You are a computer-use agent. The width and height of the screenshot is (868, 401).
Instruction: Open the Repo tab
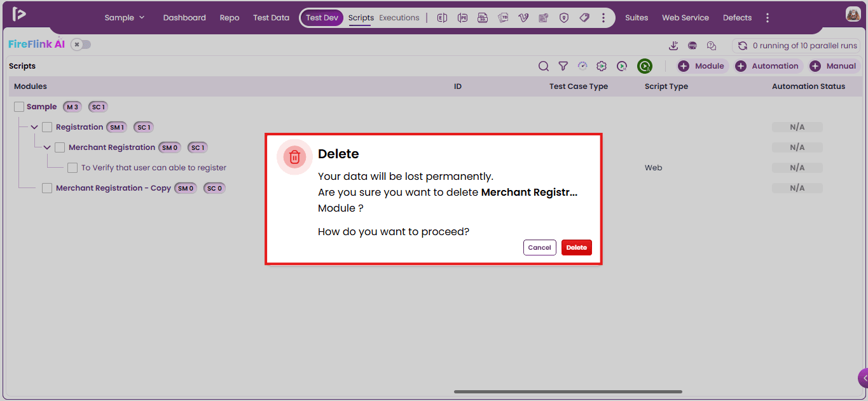[230, 18]
